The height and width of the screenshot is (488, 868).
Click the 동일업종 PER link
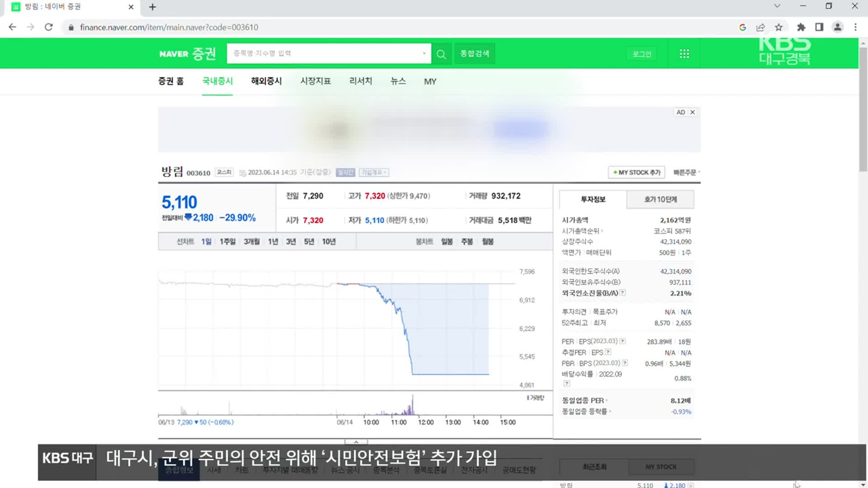coord(583,400)
